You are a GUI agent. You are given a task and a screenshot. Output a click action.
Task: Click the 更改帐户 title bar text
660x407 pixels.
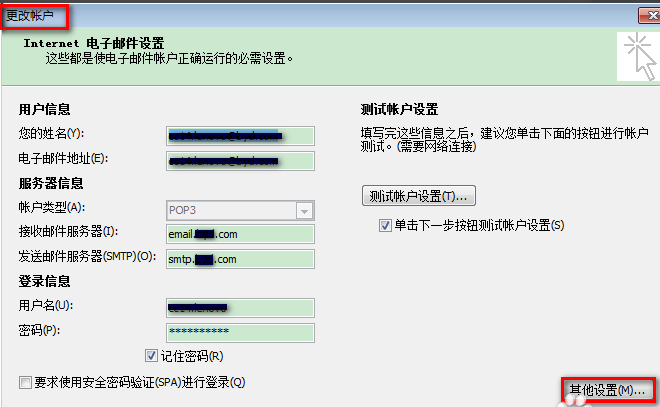pyautogui.click(x=34, y=15)
